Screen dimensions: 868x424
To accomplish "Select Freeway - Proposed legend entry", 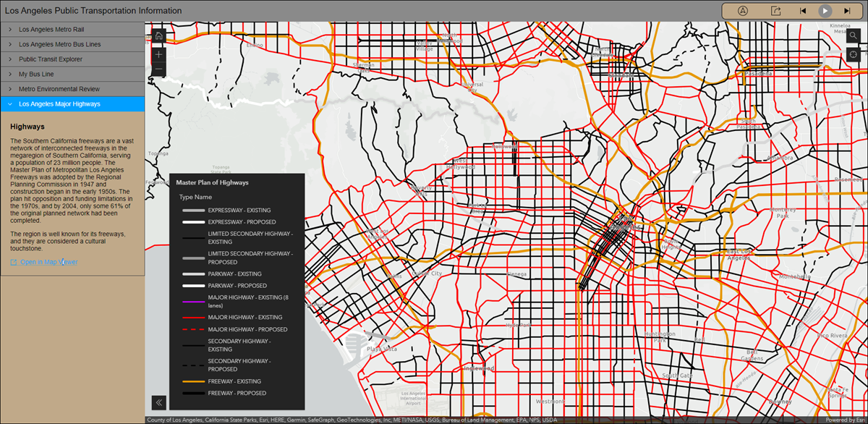I will [238, 394].
